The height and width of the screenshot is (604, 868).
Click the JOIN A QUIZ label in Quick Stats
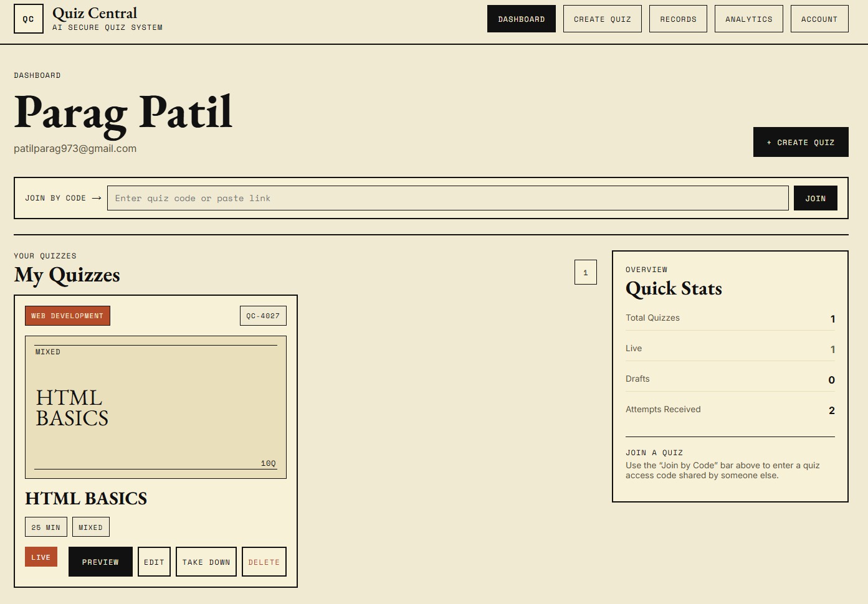(x=654, y=453)
